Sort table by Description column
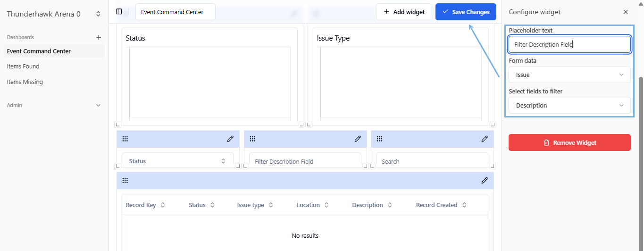Viewport: 644px width, 251px height. click(x=372, y=205)
